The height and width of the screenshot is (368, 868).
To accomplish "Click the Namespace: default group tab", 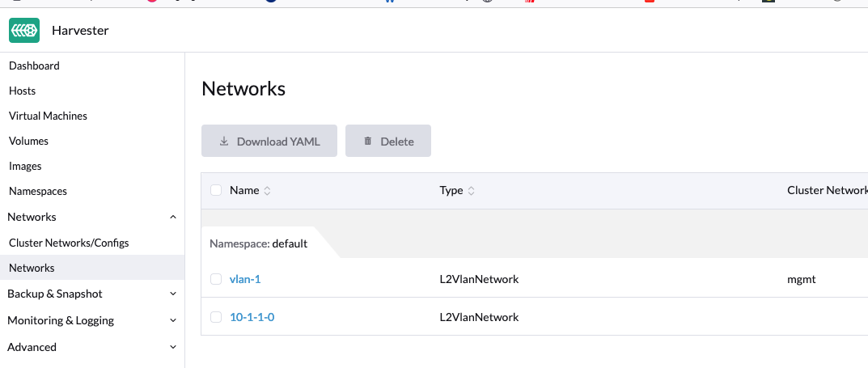I will pyautogui.click(x=259, y=243).
